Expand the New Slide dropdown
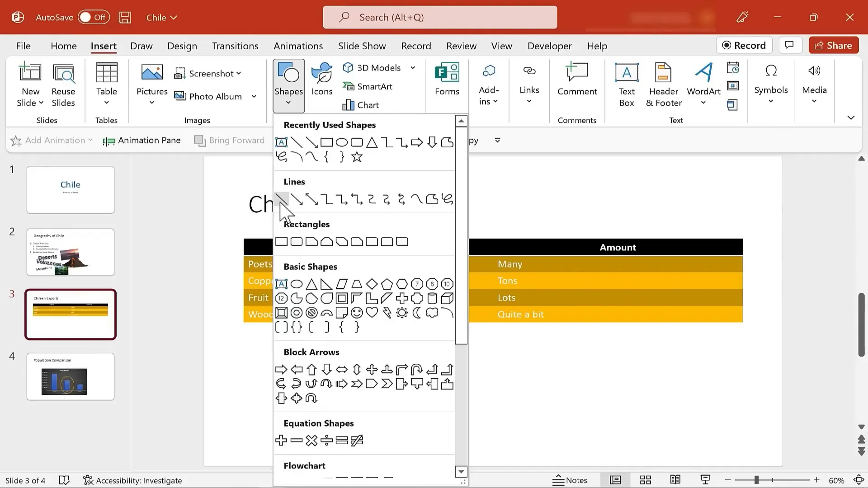This screenshot has height=488, width=868. click(30, 97)
